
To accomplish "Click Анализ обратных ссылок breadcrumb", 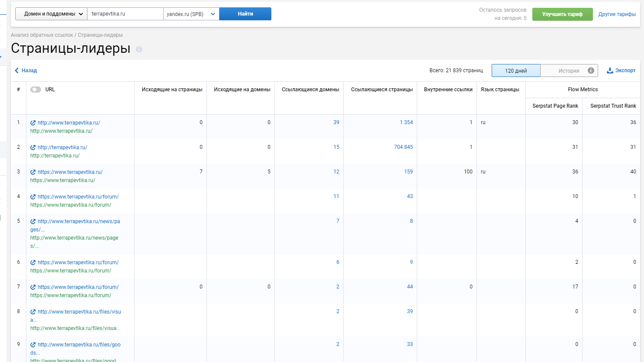I will (42, 35).
